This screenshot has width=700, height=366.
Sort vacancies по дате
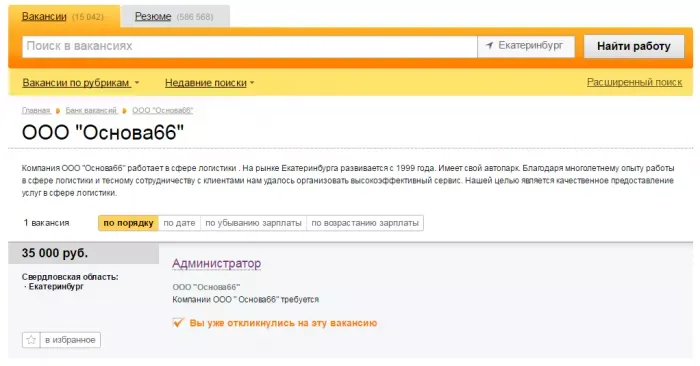tap(179, 223)
